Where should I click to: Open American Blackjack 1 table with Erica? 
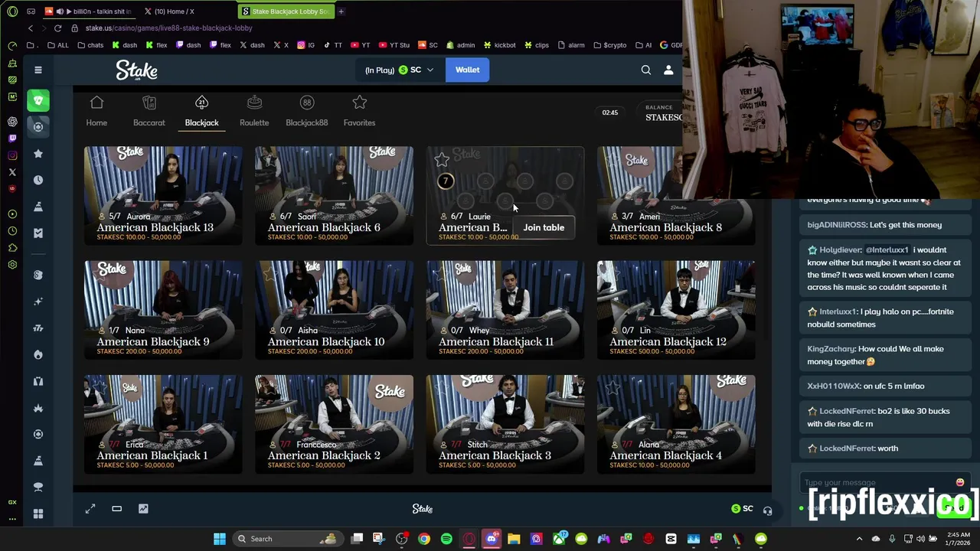pyautogui.click(x=163, y=423)
